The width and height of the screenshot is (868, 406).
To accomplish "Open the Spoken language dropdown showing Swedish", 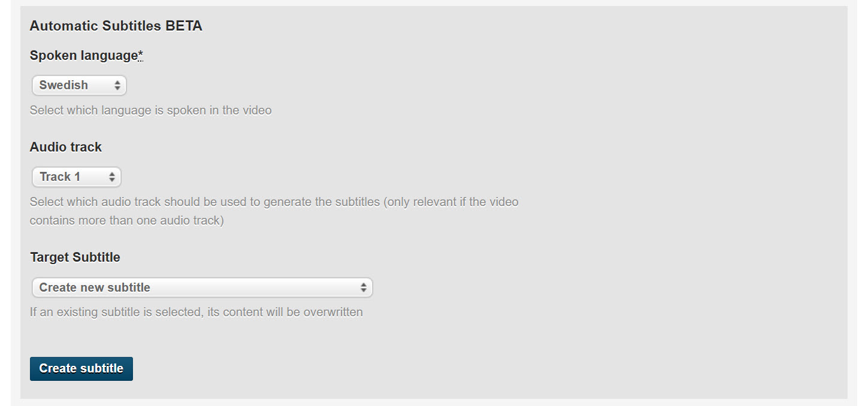I will pyautogui.click(x=79, y=86).
